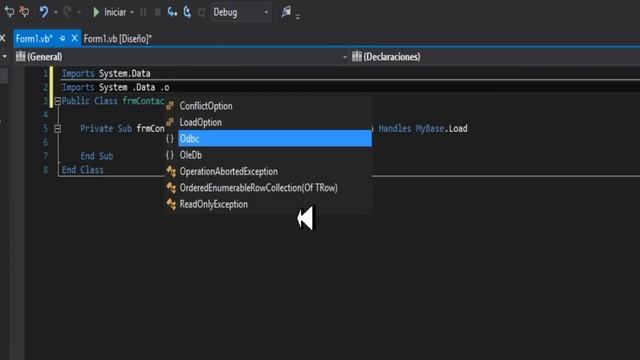Click the namespace braces icon beside Odbc
The width and height of the screenshot is (640, 360).
[x=170, y=139]
